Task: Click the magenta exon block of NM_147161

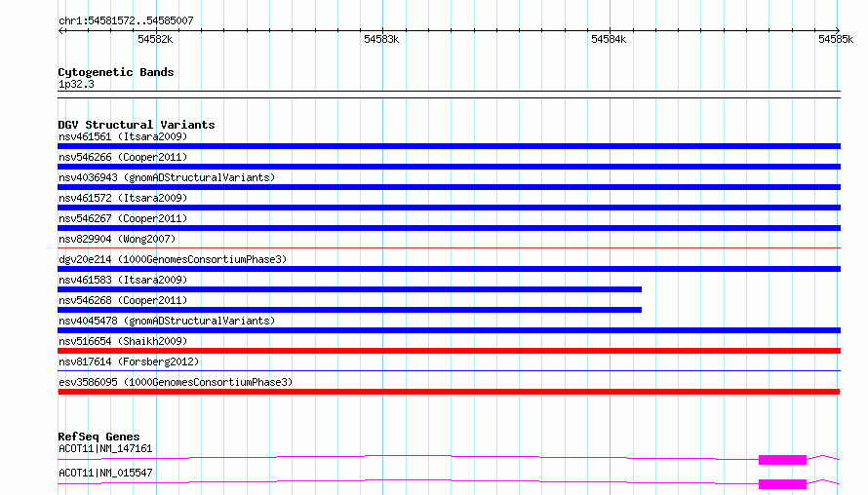Action: (x=782, y=460)
